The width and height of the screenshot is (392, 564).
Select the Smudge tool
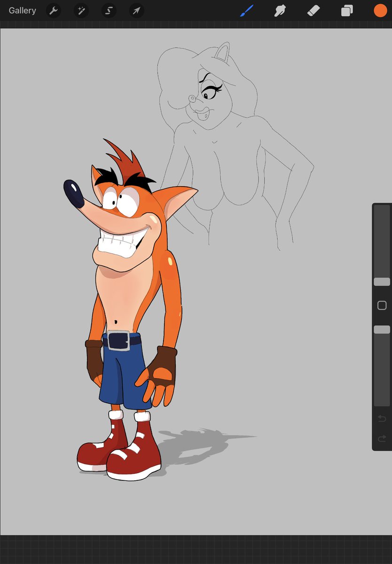click(281, 10)
